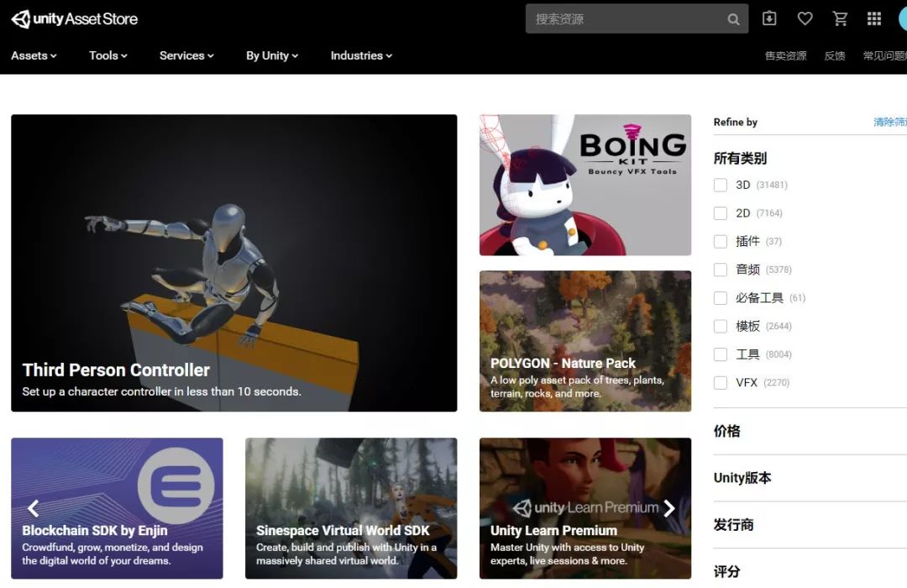
Task: Open the wishlist heart icon
Action: [x=805, y=18]
